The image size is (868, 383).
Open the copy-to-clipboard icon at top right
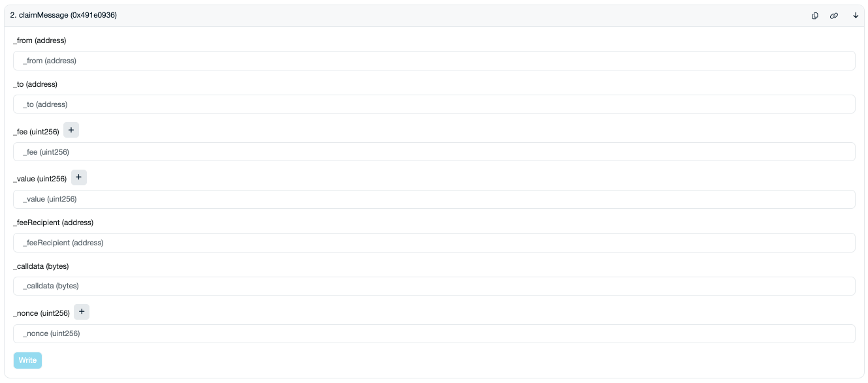pyautogui.click(x=814, y=15)
